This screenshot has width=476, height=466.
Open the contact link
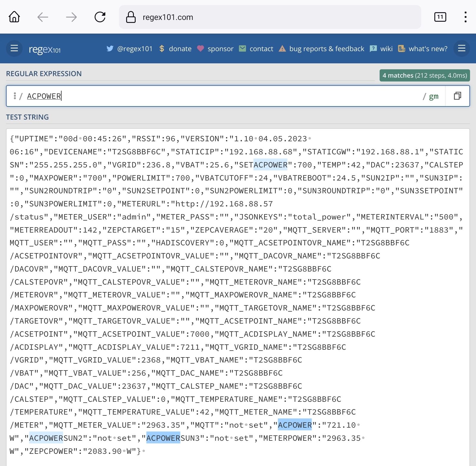(261, 49)
